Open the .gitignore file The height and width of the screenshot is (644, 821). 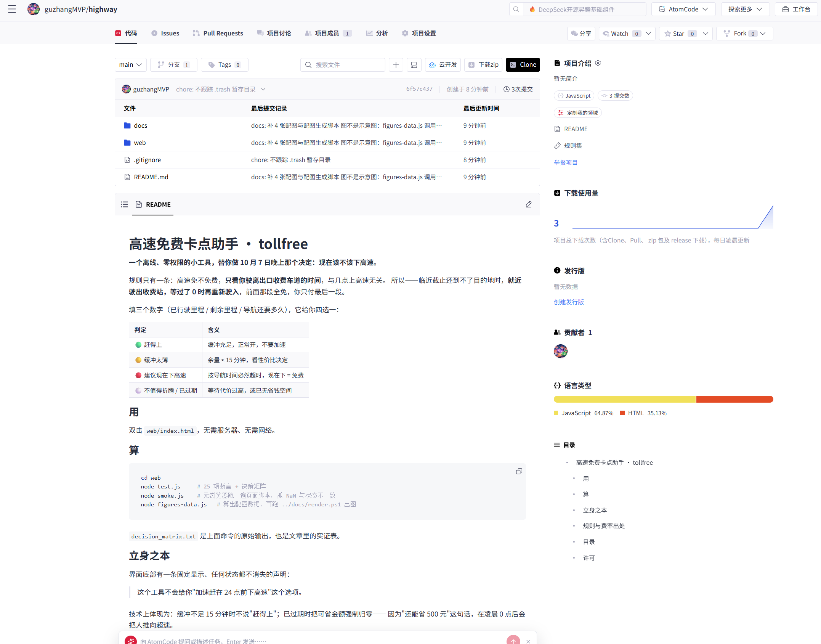coord(147,160)
